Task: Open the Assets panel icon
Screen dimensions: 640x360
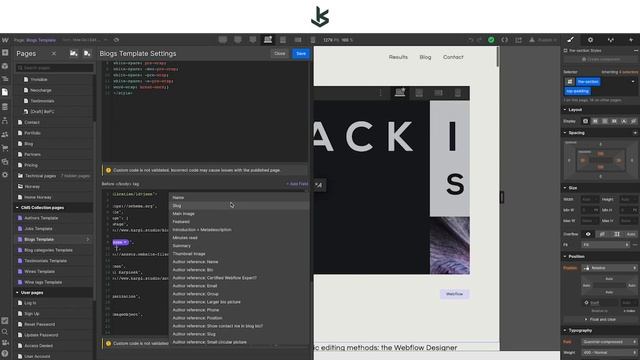Action: click(x=5, y=162)
